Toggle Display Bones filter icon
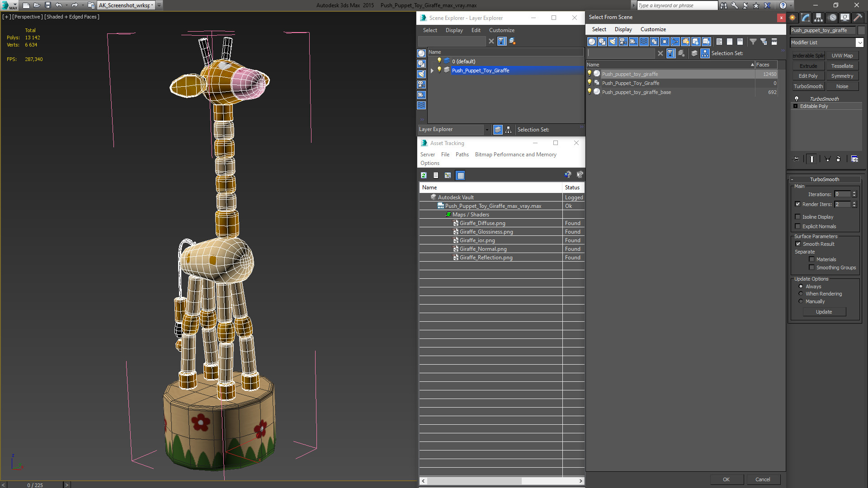The width and height of the screenshot is (868, 488). coord(675,42)
